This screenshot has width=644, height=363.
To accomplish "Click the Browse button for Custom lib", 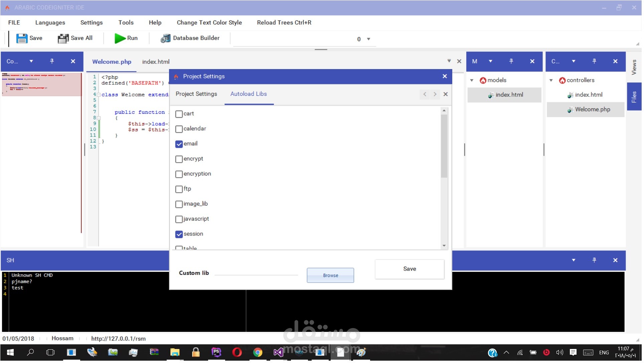I will tap(330, 275).
